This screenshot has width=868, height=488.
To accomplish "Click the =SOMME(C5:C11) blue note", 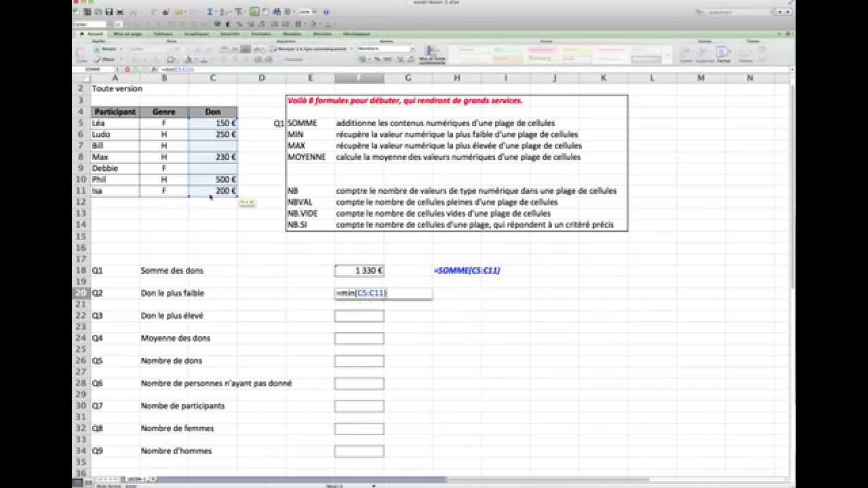I will pyautogui.click(x=467, y=270).
